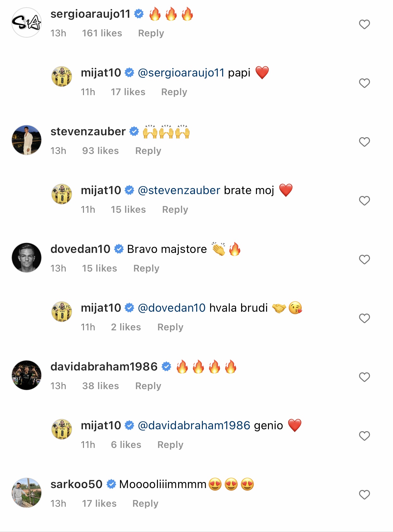Like stevenzauber's raised hands comment
Image resolution: width=393 pixels, height=532 pixels.
pos(364,142)
